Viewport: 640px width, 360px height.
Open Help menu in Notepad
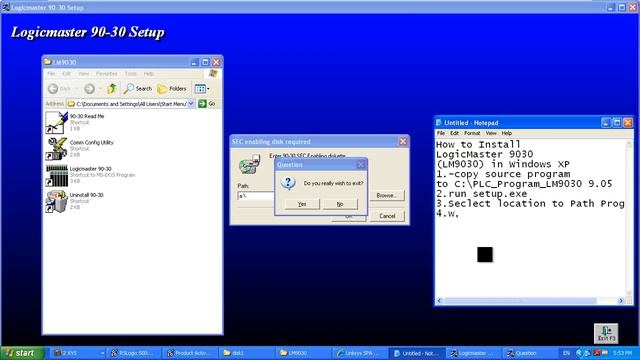click(x=507, y=133)
